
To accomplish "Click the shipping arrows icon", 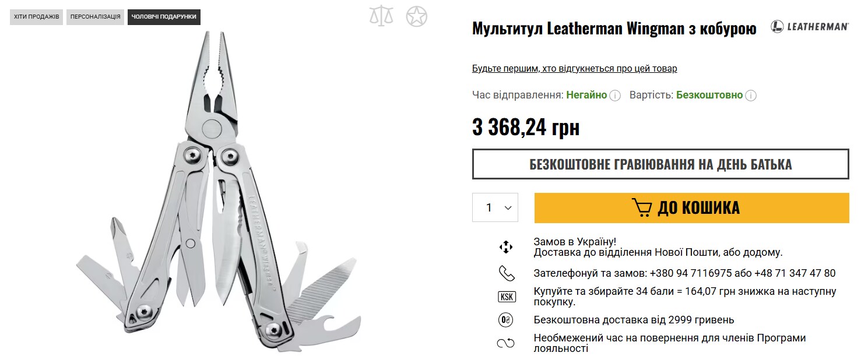I will [506, 247].
